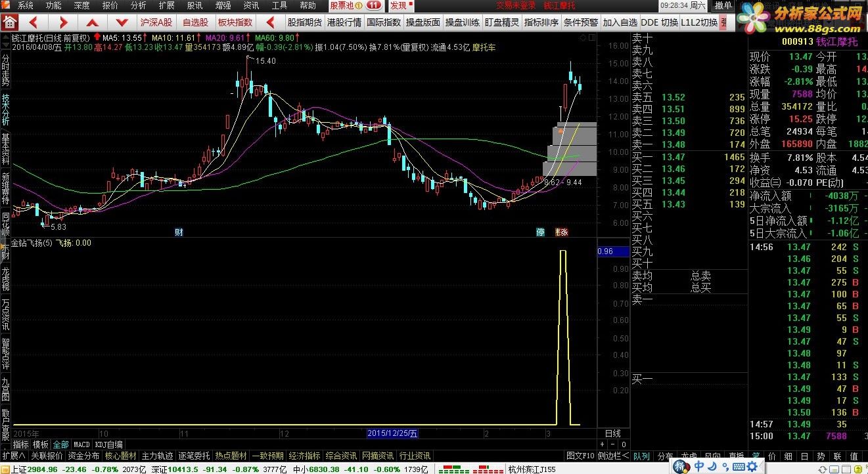868x474 pixels.
Task: Open 主力轨迹 bottom tab
Action: [158, 456]
